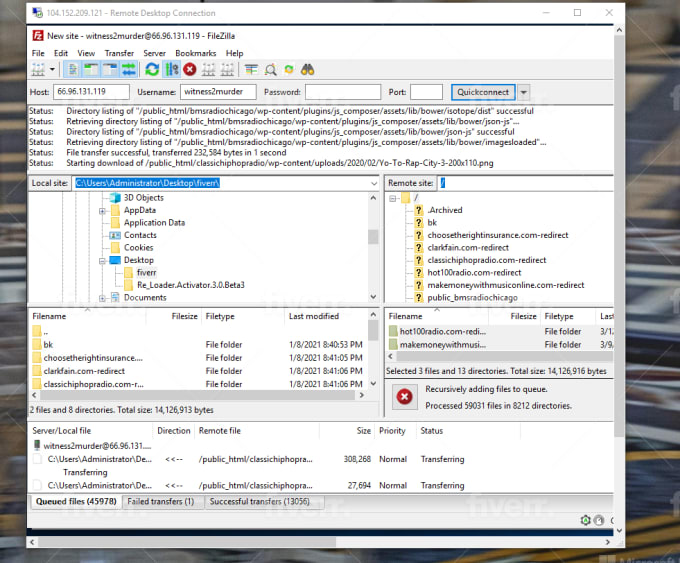Toggle the local directory tree display
This screenshot has height=563, width=680.
point(91,69)
